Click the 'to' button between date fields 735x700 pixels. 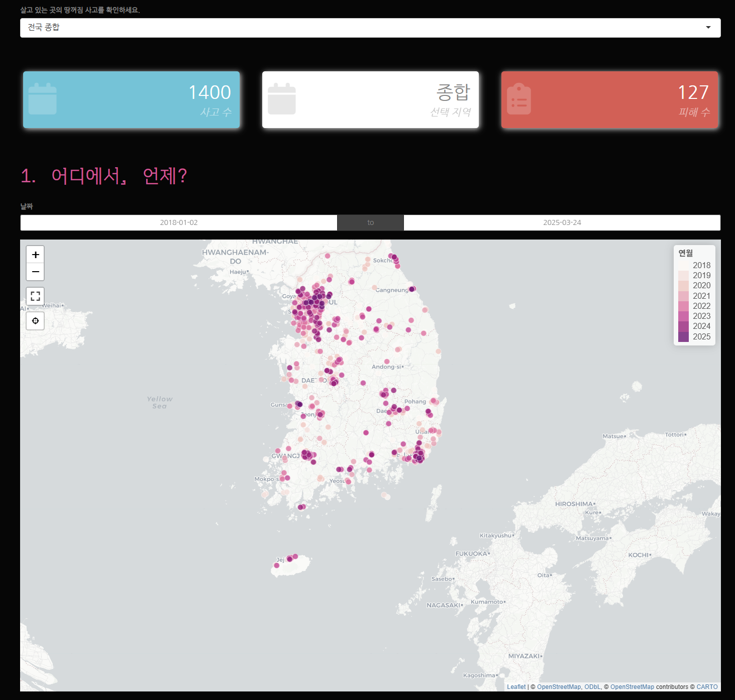(370, 222)
